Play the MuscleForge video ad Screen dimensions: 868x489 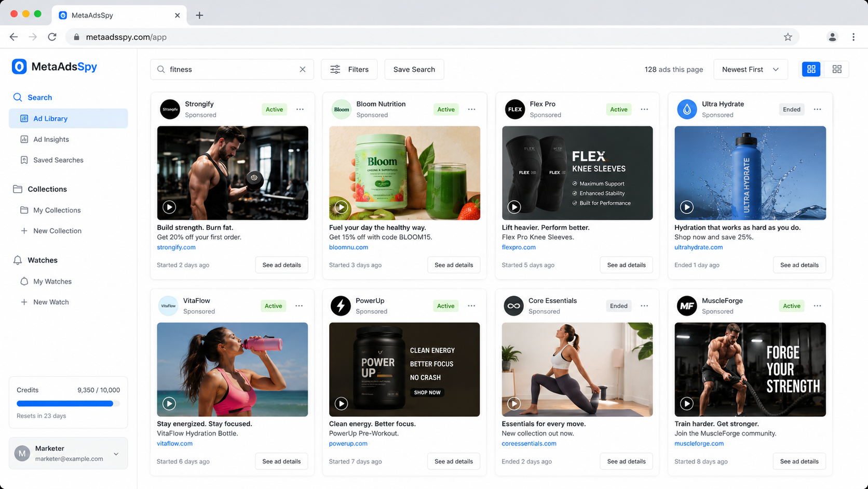687,403
